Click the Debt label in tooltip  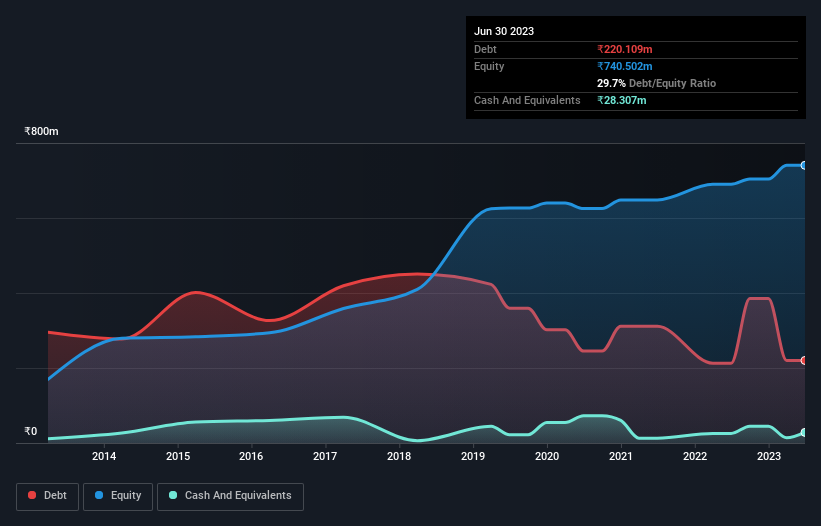coord(485,49)
